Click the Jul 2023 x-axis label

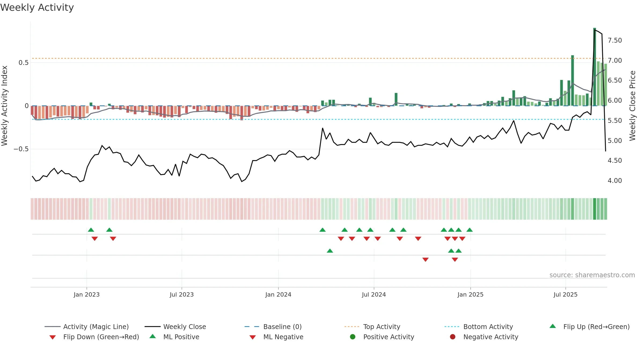(182, 294)
